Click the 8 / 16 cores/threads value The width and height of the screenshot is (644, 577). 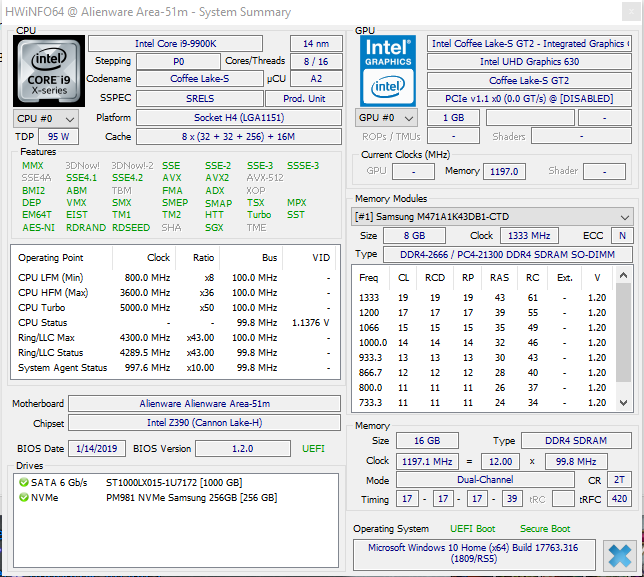coord(316,62)
